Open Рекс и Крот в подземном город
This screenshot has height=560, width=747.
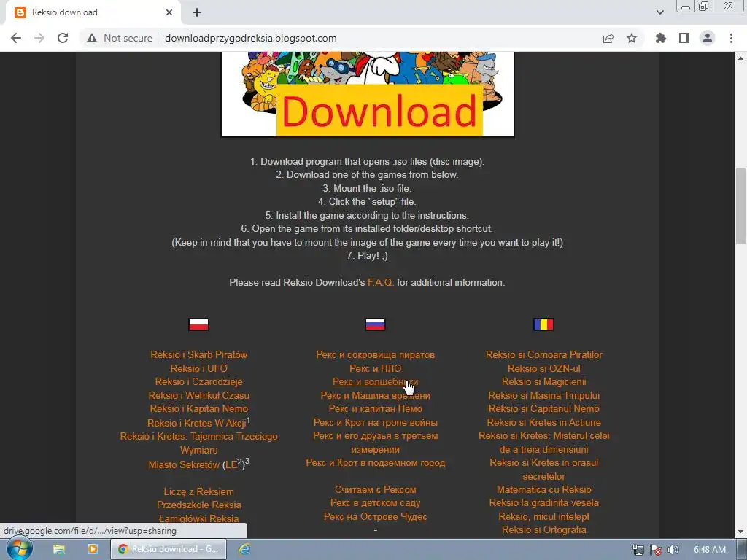tap(376, 463)
